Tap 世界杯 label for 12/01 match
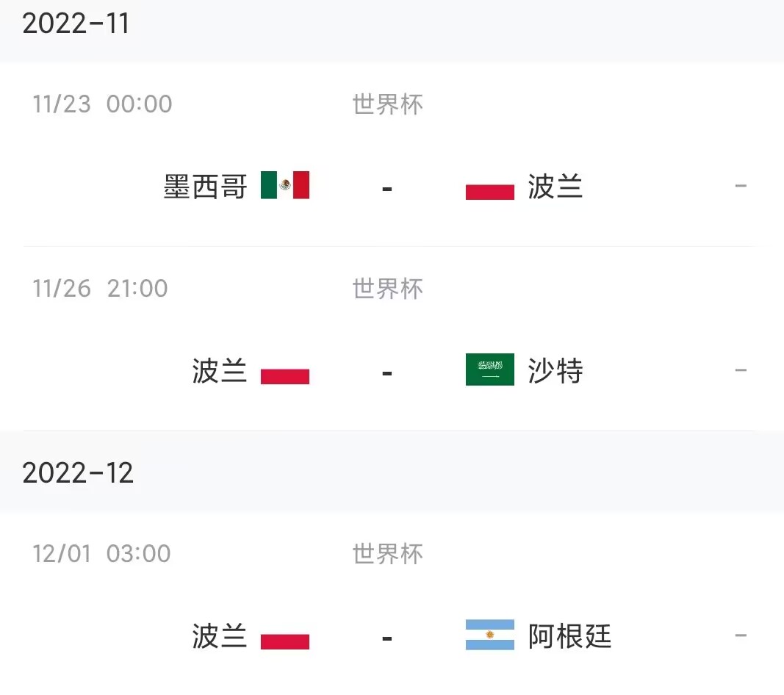The height and width of the screenshot is (695, 784). point(387,554)
